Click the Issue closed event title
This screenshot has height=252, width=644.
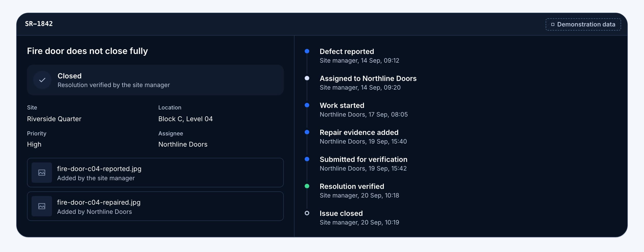click(341, 213)
